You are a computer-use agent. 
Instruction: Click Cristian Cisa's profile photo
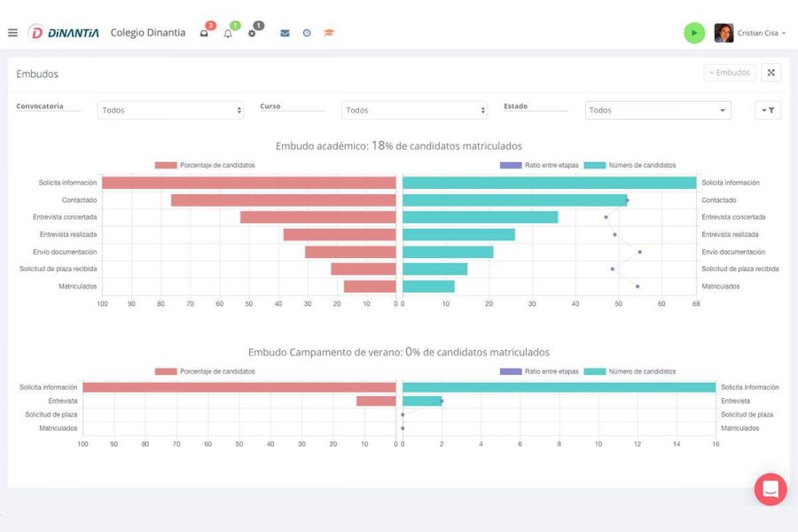[x=724, y=33]
